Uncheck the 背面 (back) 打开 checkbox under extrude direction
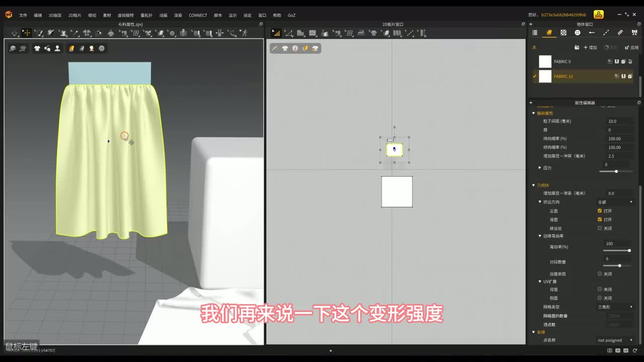Screen dimensions: 644x362 coord(600,220)
